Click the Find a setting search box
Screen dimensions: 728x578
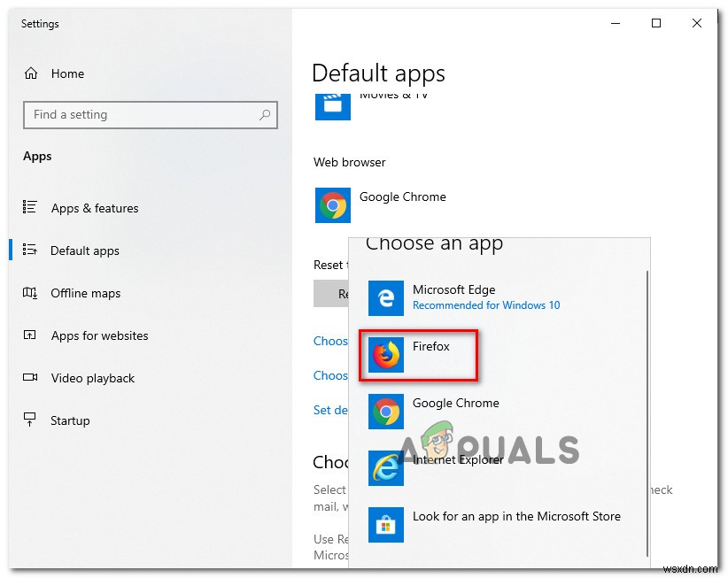click(x=151, y=115)
